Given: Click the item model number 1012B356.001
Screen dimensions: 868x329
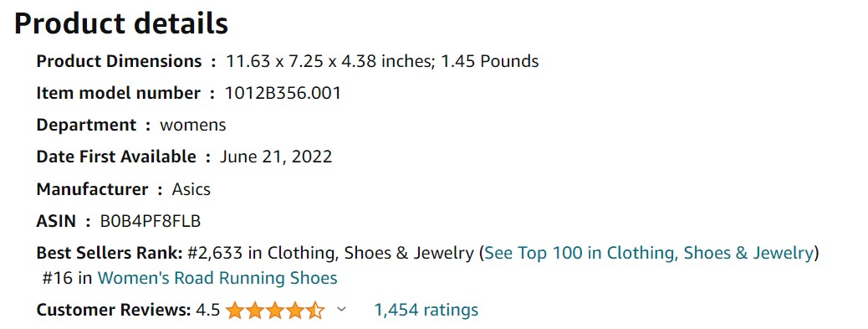Looking at the screenshot, I should click(283, 93).
